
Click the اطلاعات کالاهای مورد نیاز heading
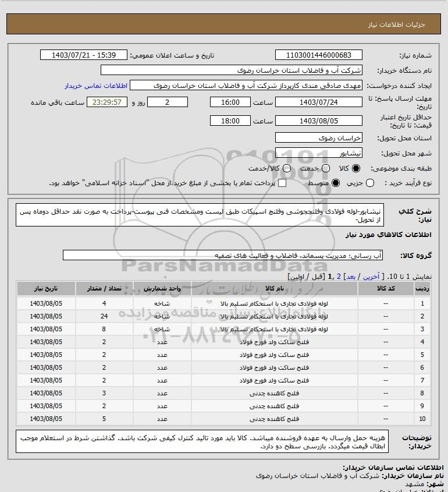(x=389, y=235)
